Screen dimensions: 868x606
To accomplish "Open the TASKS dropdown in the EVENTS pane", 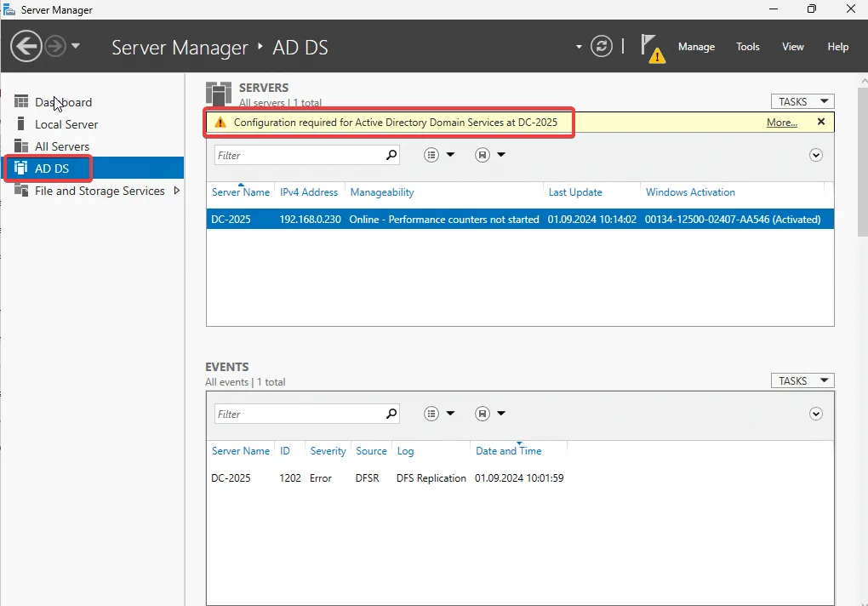I will (801, 380).
